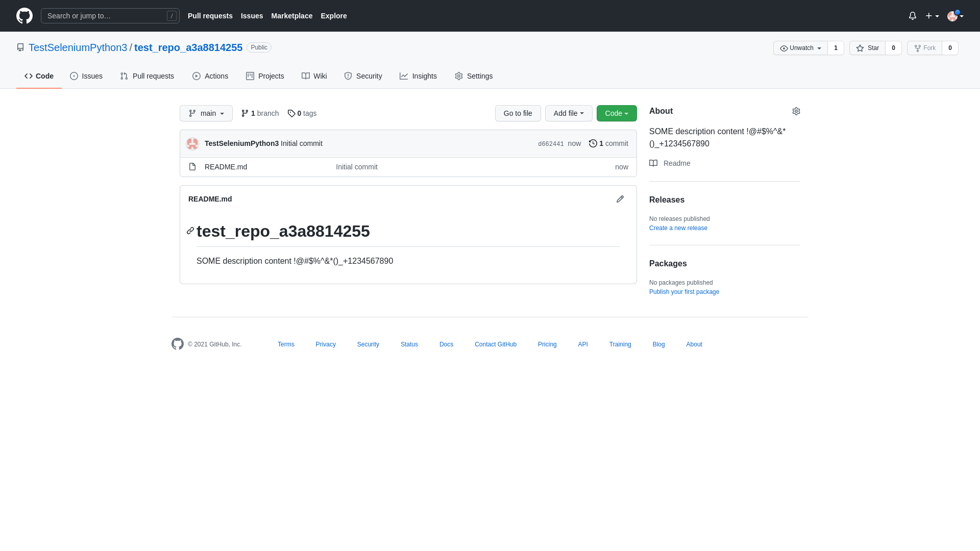
Task: Edit README with the pencil icon
Action: [620, 199]
